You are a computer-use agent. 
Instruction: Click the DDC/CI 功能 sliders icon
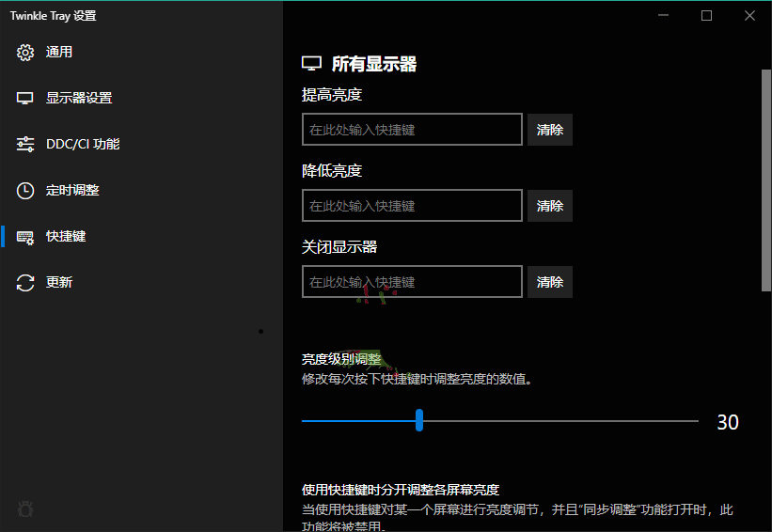25,144
